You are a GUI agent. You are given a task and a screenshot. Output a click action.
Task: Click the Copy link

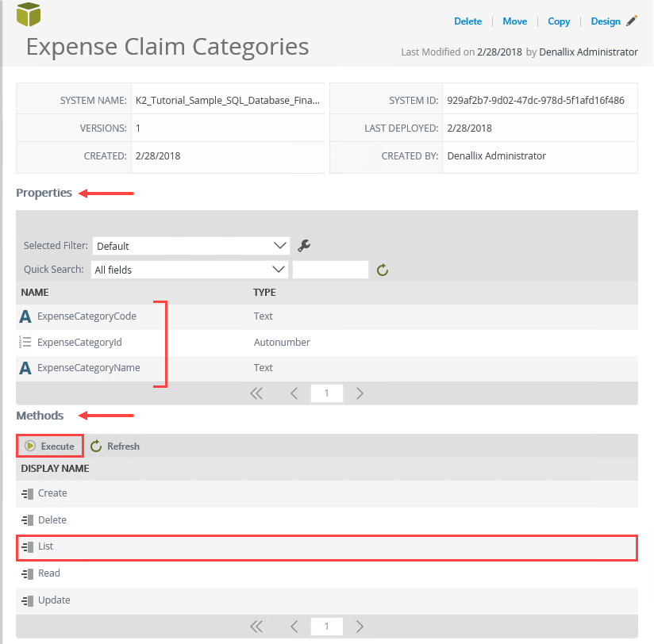tap(559, 21)
